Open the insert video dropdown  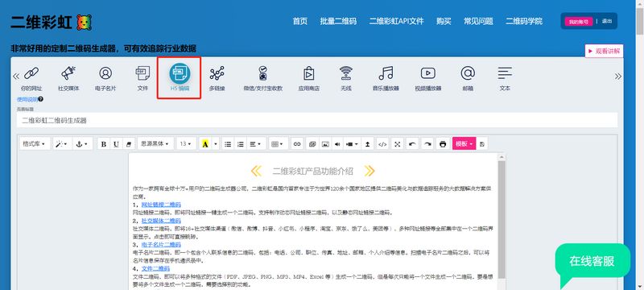click(352, 143)
